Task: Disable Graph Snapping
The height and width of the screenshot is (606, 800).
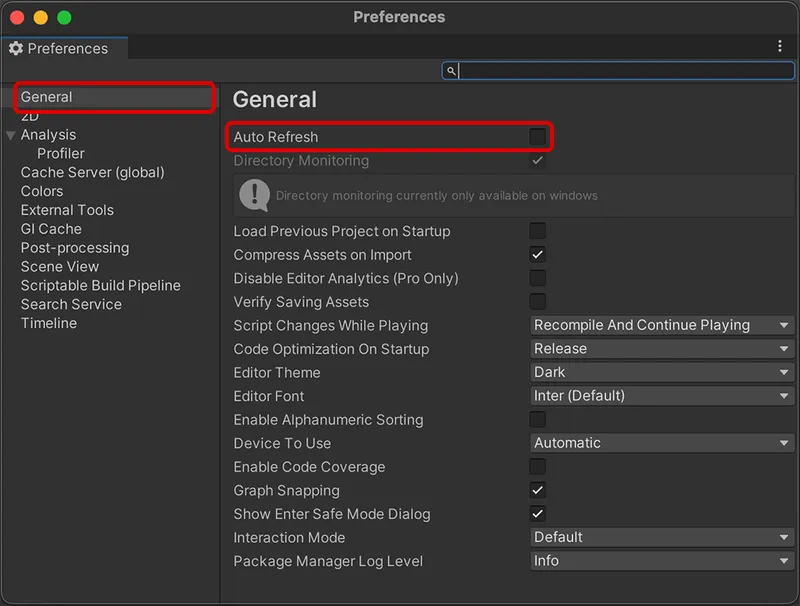Action: tap(537, 490)
